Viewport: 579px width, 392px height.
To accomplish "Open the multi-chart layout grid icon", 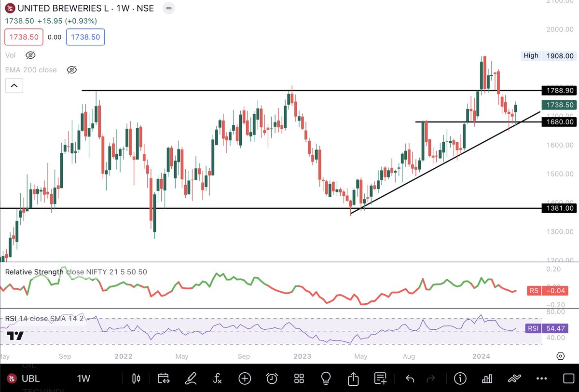I will (x=299, y=378).
